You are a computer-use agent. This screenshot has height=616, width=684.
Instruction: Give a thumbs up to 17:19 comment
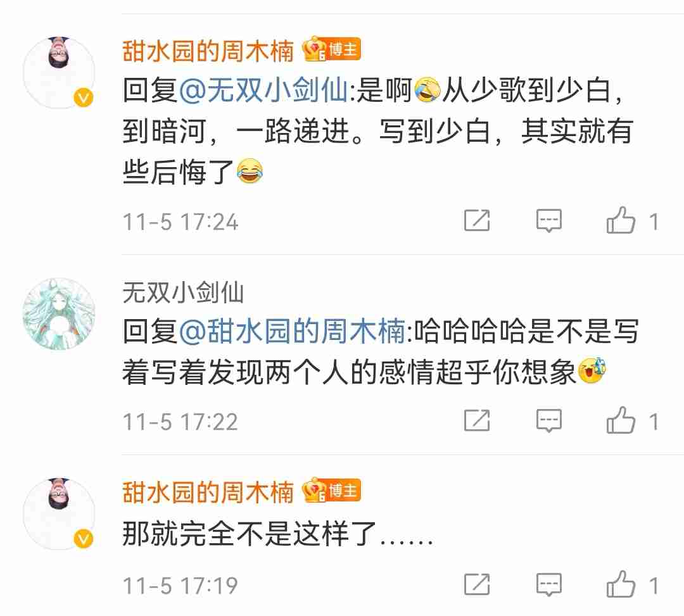621,584
